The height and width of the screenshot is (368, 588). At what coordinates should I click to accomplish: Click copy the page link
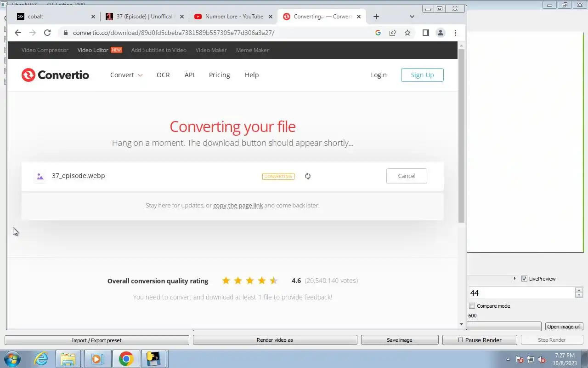238,206
